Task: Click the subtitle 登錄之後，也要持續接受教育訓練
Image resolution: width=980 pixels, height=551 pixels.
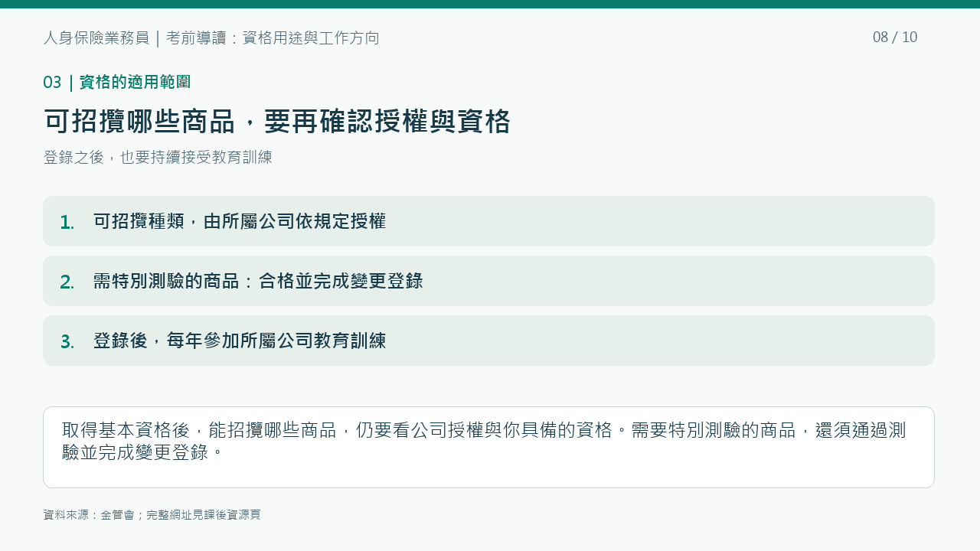Action: point(158,157)
